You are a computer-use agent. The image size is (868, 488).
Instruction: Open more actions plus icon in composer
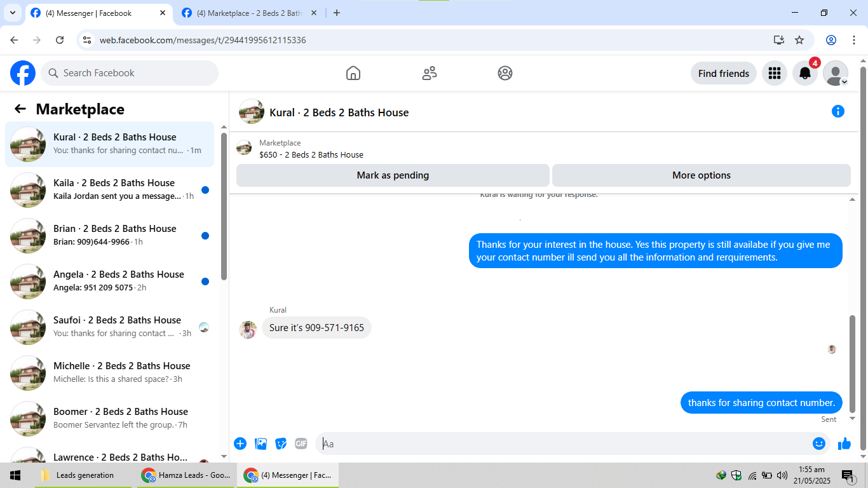(240, 444)
